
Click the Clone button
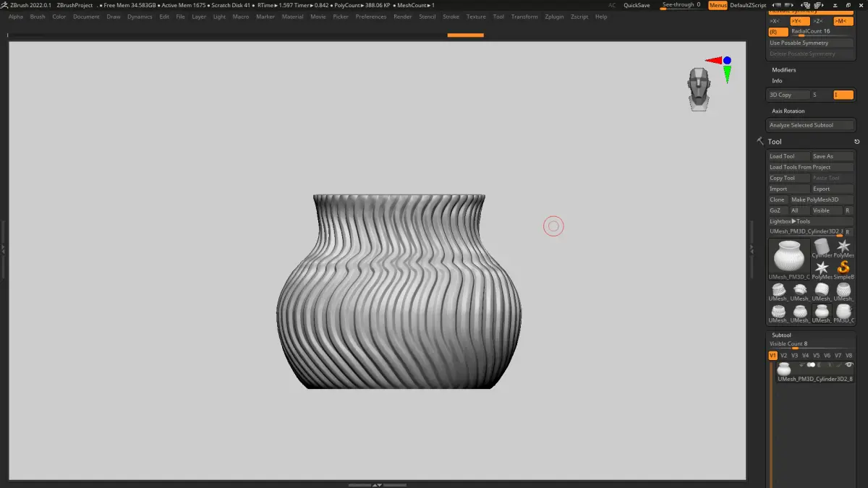pyautogui.click(x=777, y=200)
